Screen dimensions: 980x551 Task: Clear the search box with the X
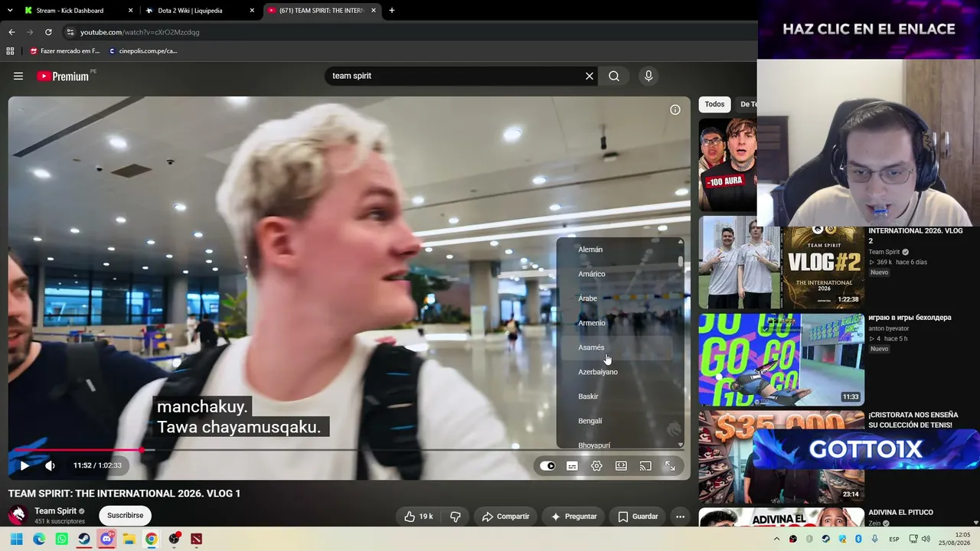click(x=590, y=76)
